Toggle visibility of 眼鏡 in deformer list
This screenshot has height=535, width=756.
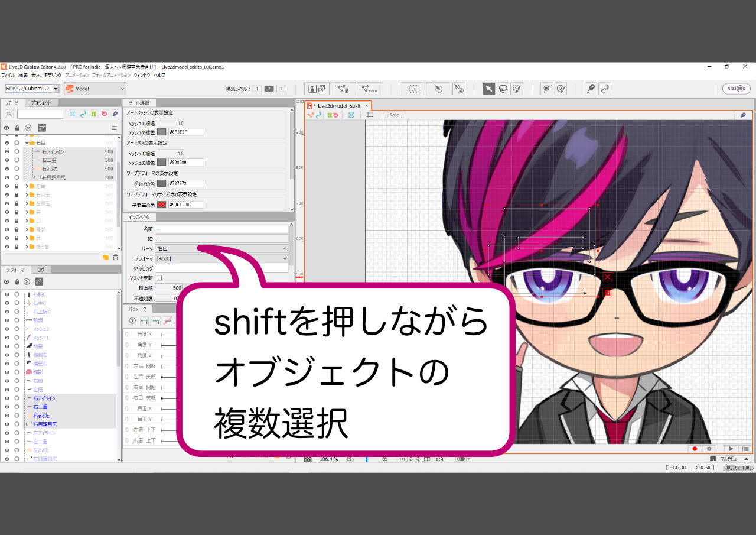click(7, 320)
